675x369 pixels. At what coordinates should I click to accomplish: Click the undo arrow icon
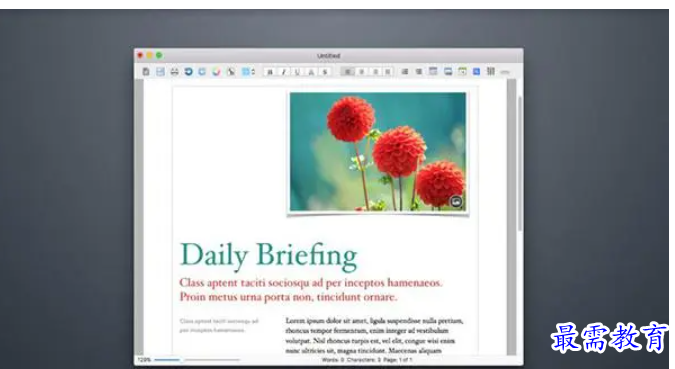[188, 71]
